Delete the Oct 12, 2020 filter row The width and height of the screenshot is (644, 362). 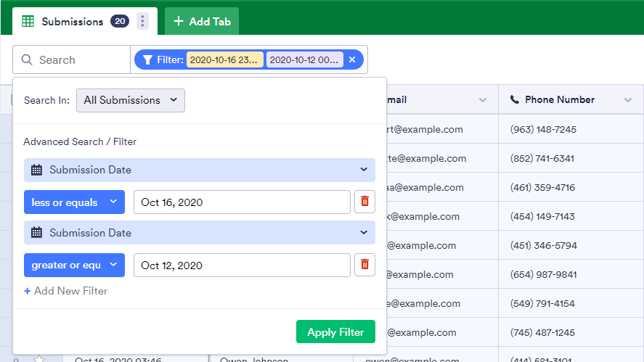click(364, 265)
